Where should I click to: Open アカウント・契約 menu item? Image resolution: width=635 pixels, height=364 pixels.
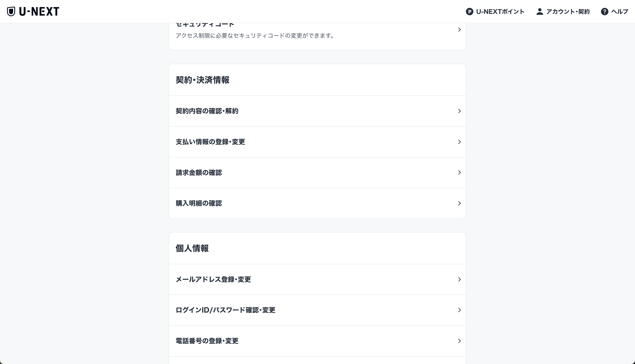point(568,12)
